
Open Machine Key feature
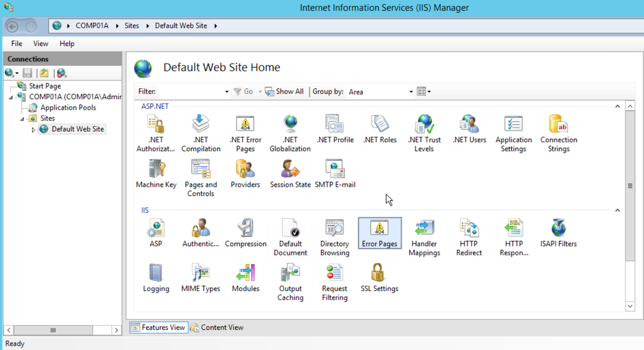pos(156,174)
